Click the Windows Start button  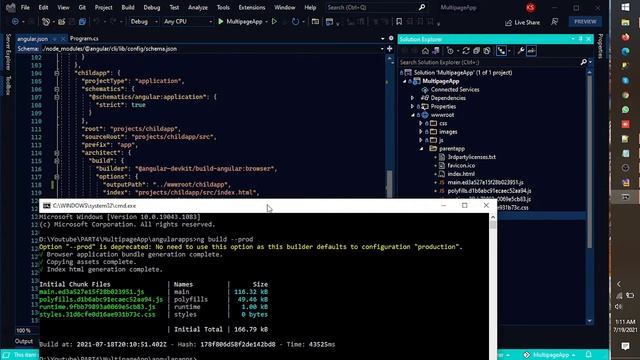(625, 7)
